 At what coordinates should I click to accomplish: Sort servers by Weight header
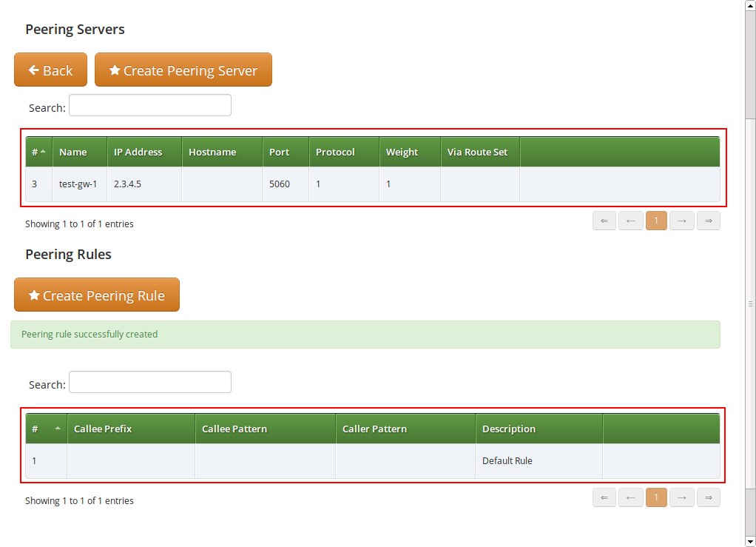point(411,152)
